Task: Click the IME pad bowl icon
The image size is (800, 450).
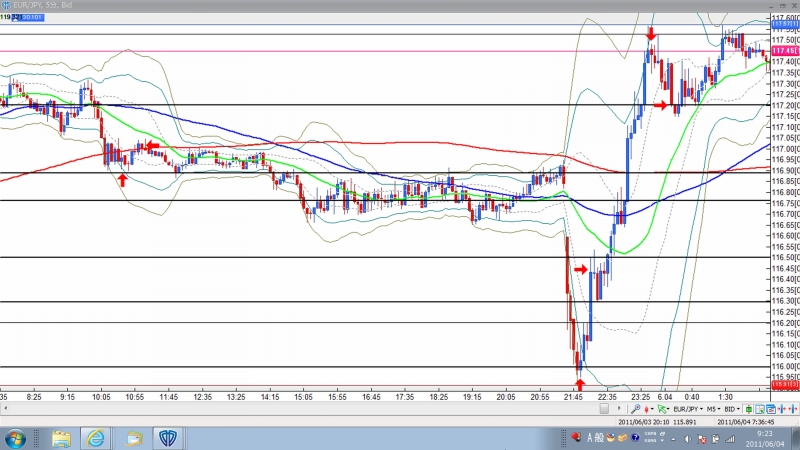Action: pos(611,438)
